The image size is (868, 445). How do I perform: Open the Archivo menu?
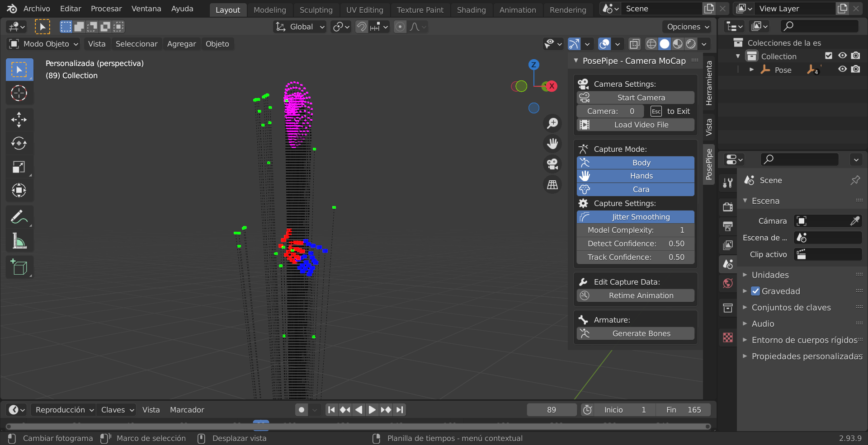tap(37, 9)
